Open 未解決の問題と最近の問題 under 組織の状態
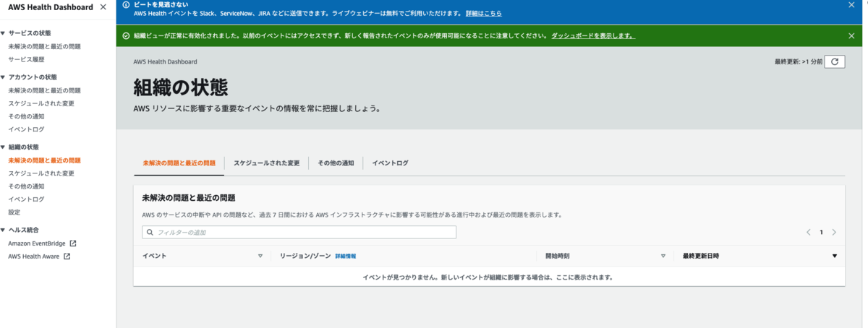The image size is (868, 328). (44, 160)
